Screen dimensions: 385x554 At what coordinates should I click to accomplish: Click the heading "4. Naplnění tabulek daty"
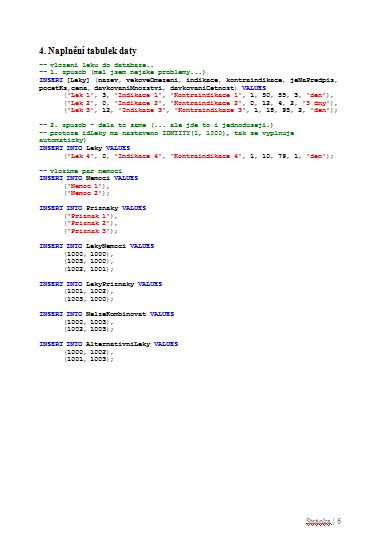click(x=88, y=51)
